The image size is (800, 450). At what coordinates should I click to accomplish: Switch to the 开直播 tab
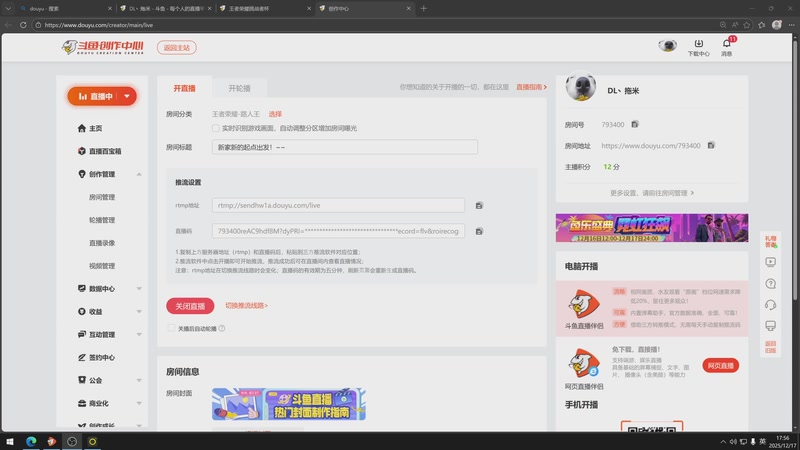(184, 88)
